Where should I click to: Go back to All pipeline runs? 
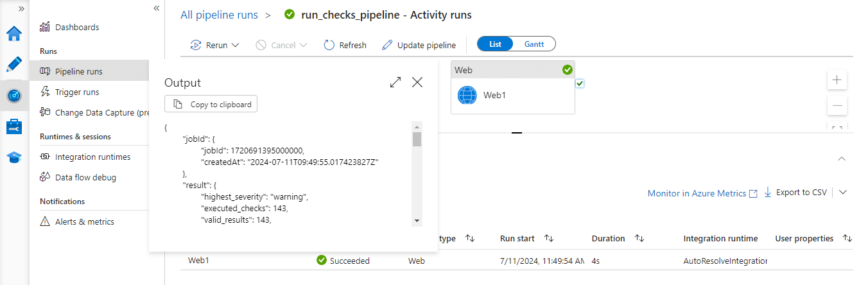point(220,15)
